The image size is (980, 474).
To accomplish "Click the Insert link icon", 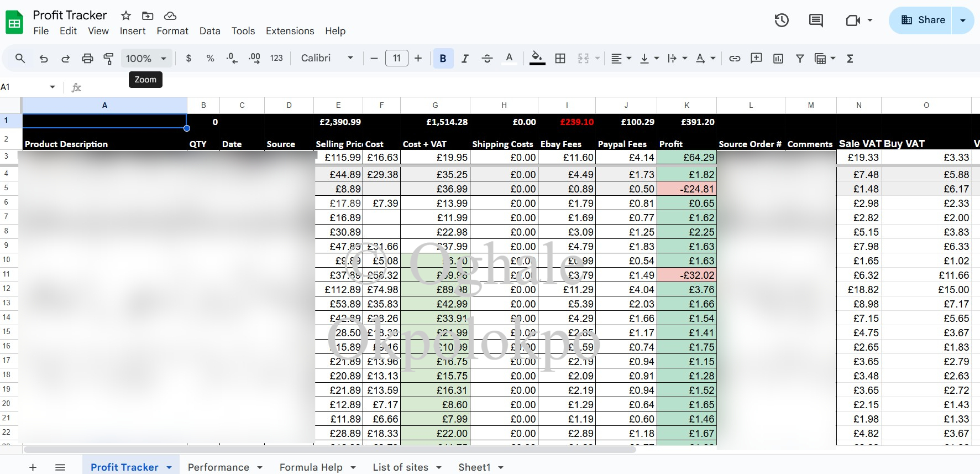I will click(735, 59).
